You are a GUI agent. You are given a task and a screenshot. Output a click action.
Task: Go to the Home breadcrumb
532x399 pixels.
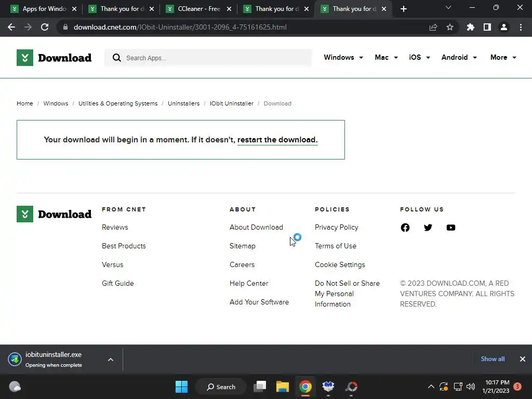click(25, 103)
